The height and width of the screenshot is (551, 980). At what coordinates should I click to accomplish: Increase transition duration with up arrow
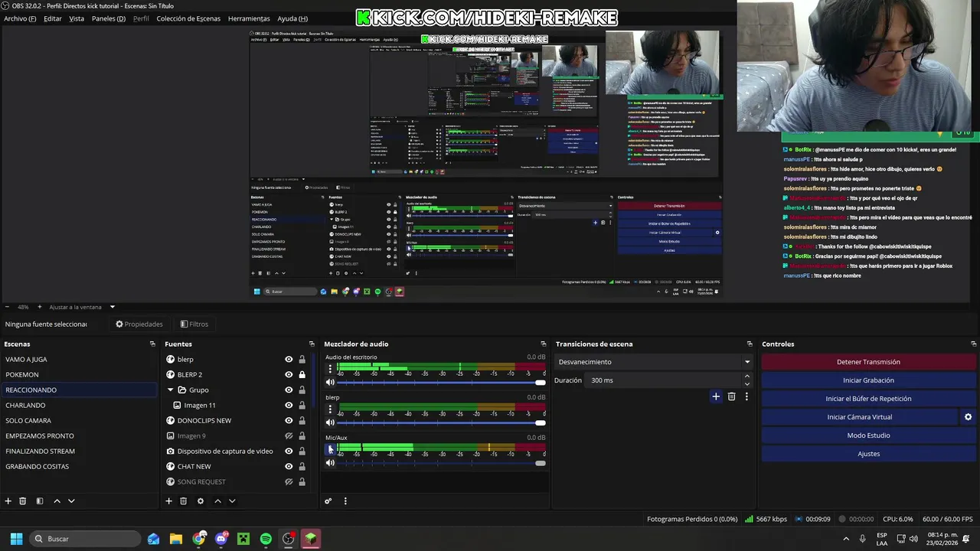[747, 377]
